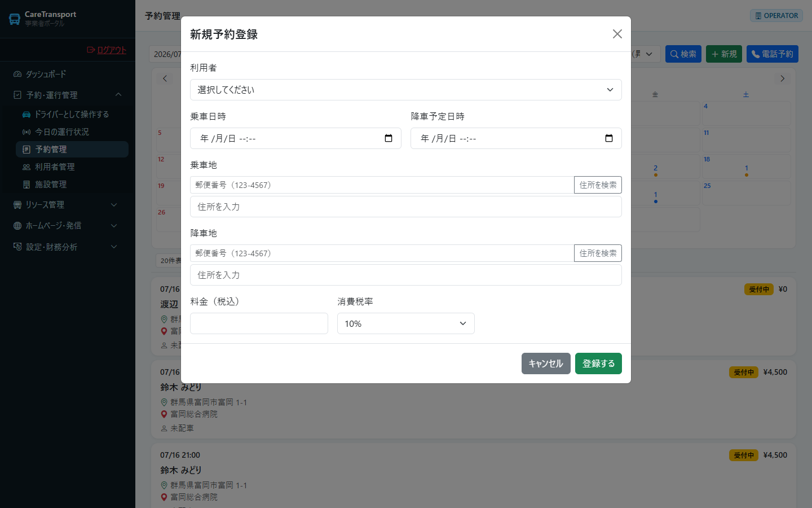This screenshot has width=812, height=508.
Task: Click the bus icon beside リソース管理
Action: (x=17, y=205)
